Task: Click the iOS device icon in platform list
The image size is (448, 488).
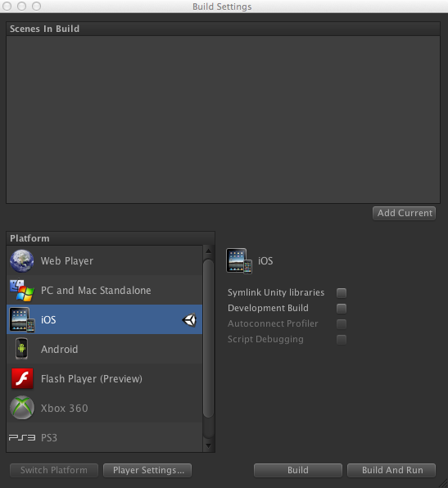Action: [22, 320]
